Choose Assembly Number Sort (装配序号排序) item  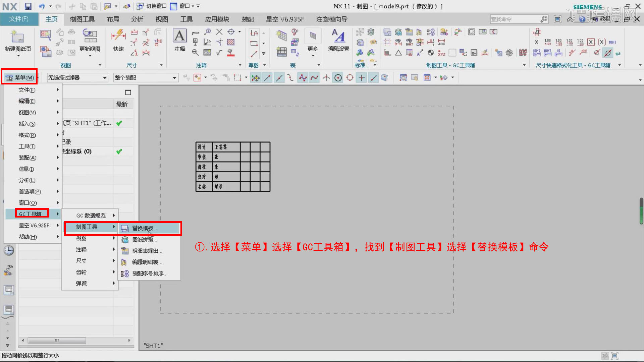pos(149,274)
